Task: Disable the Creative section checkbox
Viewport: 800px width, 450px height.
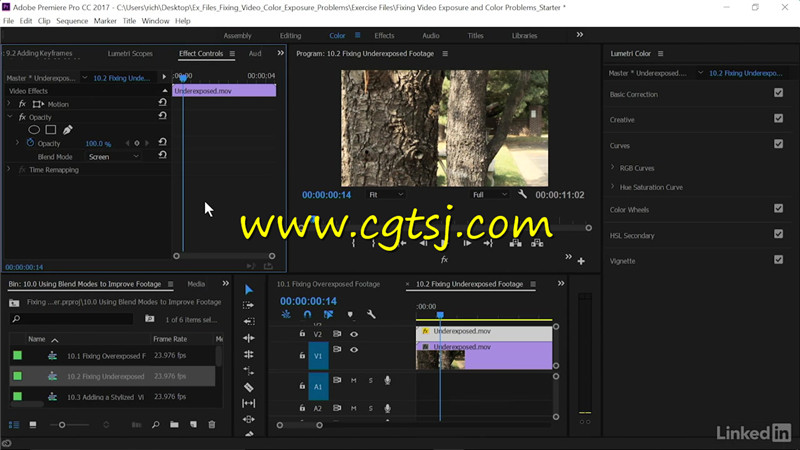Action: (778, 118)
